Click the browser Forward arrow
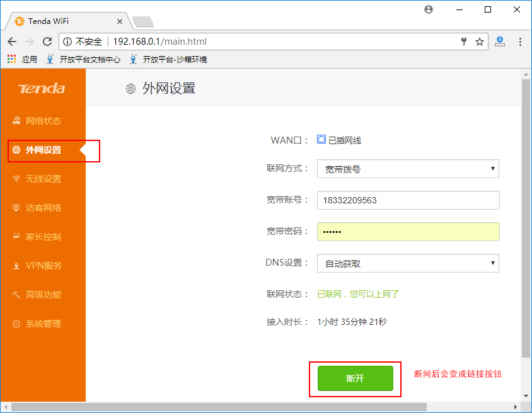The height and width of the screenshot is (413, 532). pyautogui.click(x=30, y=42)
